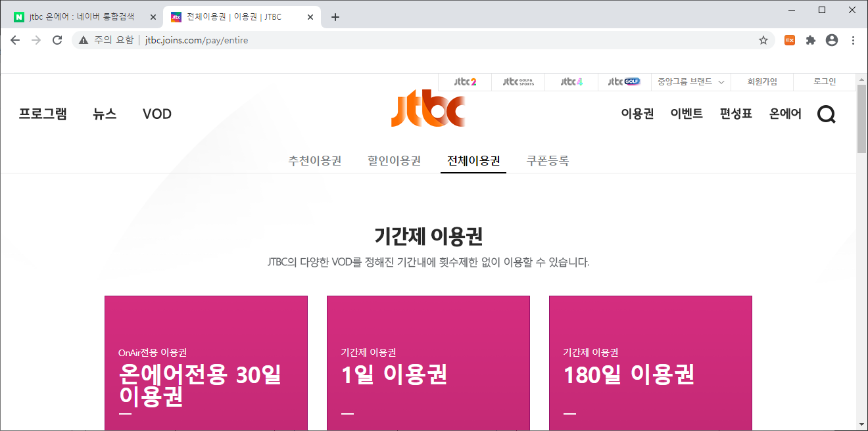
Task: Open the 뉴스 menu
Action: tap(105, 114)
